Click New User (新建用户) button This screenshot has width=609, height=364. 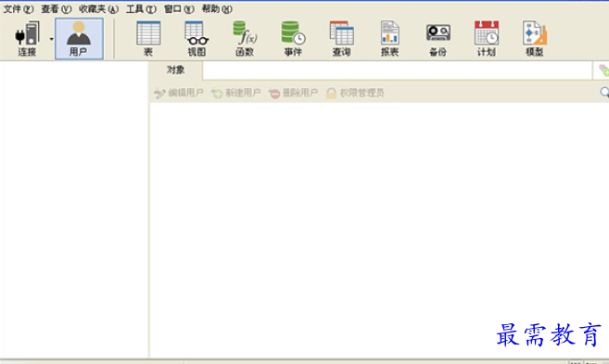coord(236,93)
